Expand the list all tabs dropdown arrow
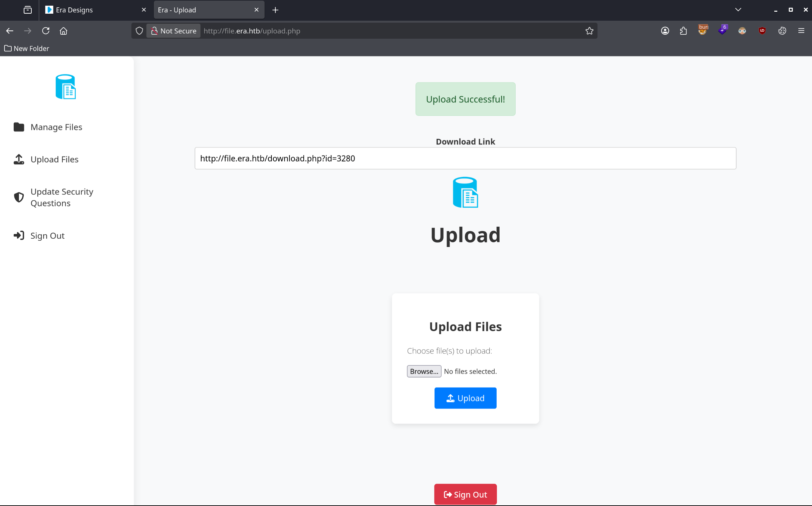 point(738,10)
